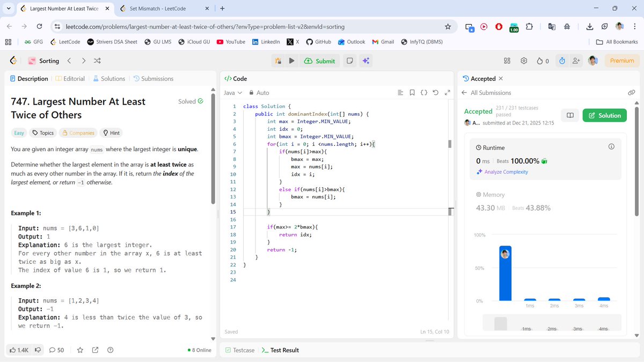The width and height of the screenshot is (644, 362).
Task: Expand editor to fullscreen with arrows icon
Action: 448,92
